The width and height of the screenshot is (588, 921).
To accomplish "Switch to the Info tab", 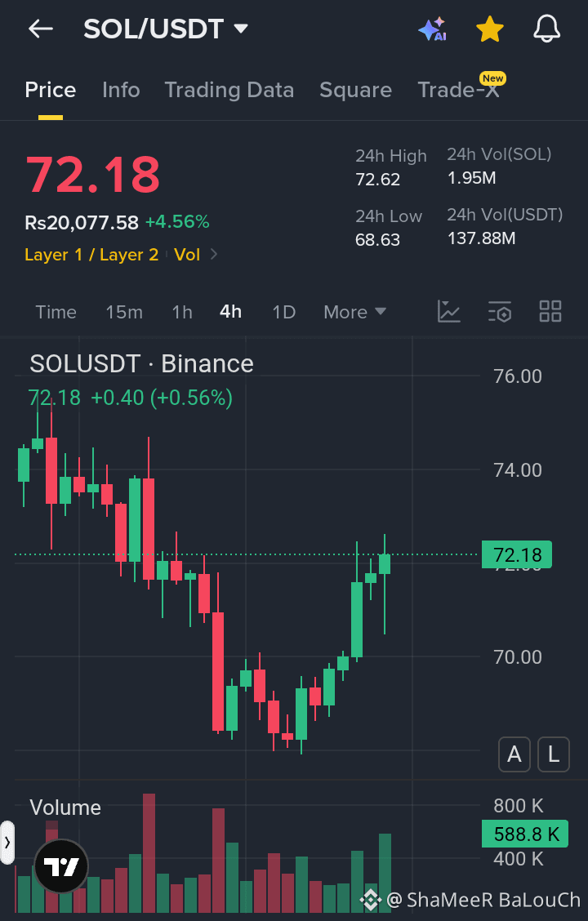I will click(121, 90).
